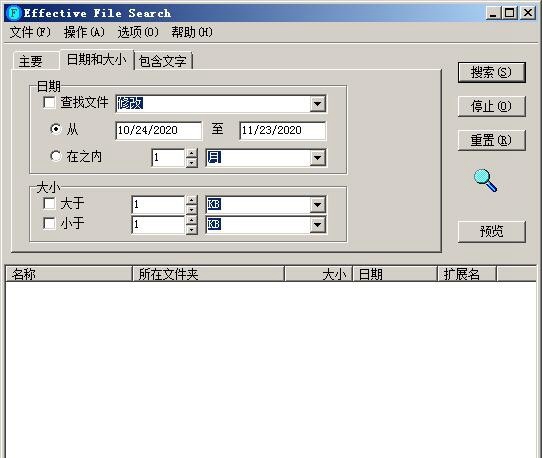Click the magnifying glass search icon
542x458 pixels.
485,180
